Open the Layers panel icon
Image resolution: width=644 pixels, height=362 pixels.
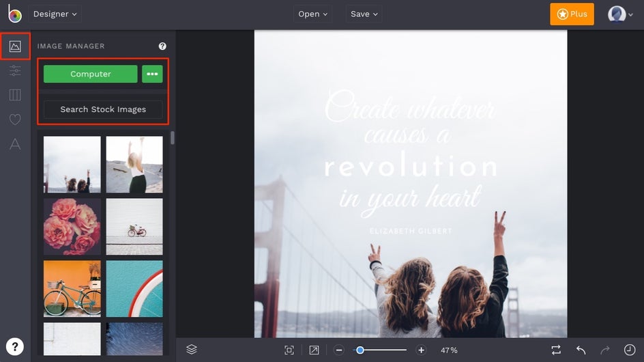(x=192, y=350)
